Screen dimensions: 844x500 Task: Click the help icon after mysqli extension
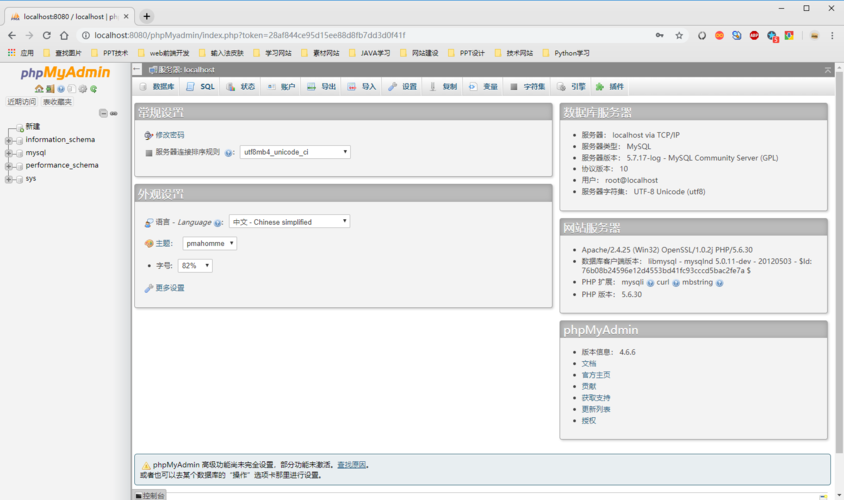(650, 283)
